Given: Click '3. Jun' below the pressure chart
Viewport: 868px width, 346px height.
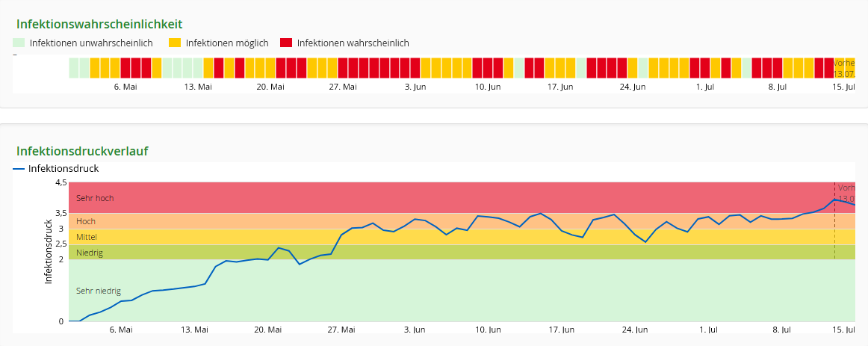Looking at the screenshot, I should 415,330.
